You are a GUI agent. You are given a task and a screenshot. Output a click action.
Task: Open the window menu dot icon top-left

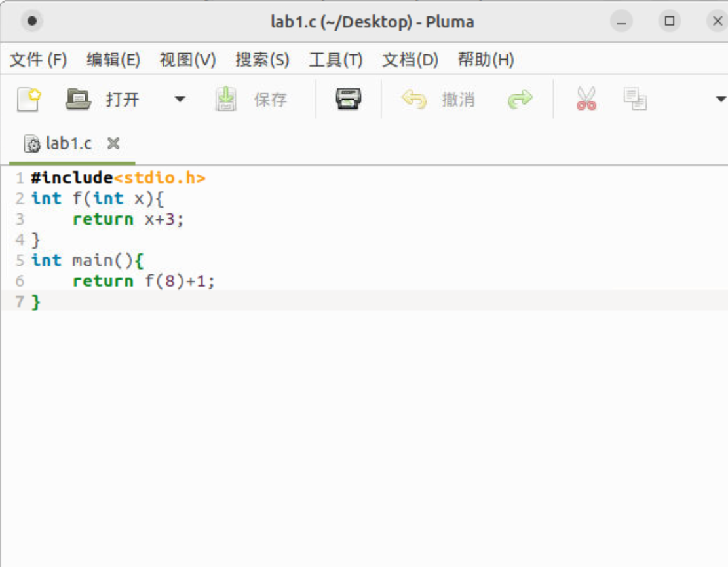[x=31, y=20]
